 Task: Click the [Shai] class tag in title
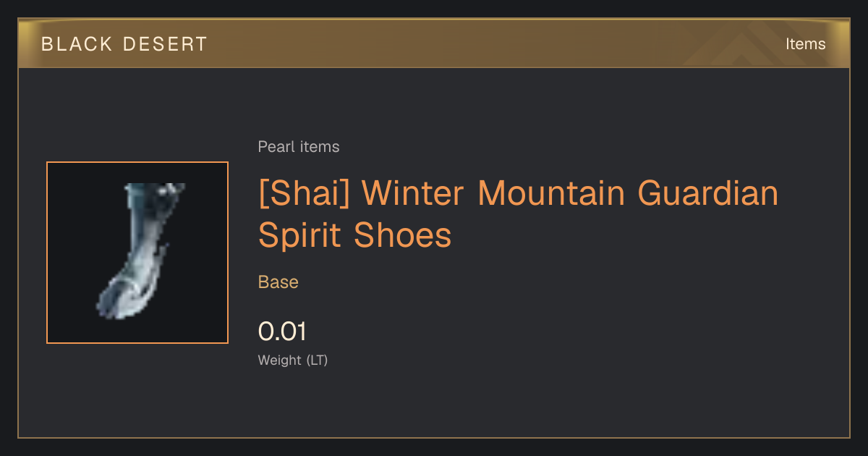click(304, 193)
